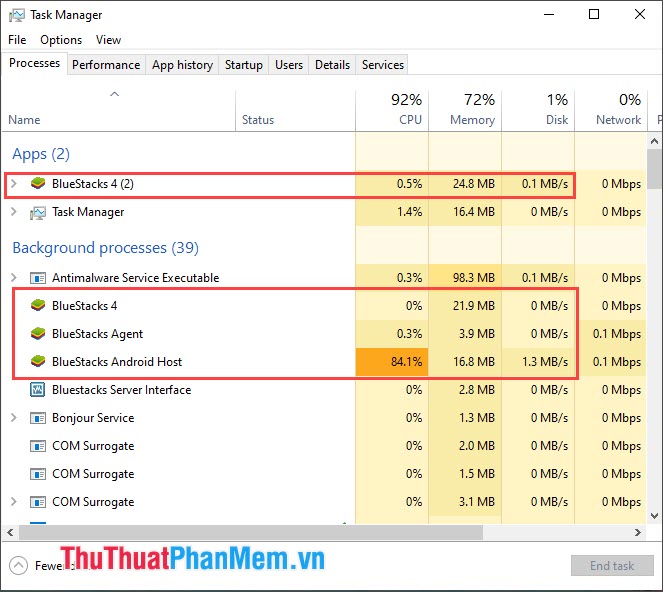Open the View menu

tap(108, 40)
